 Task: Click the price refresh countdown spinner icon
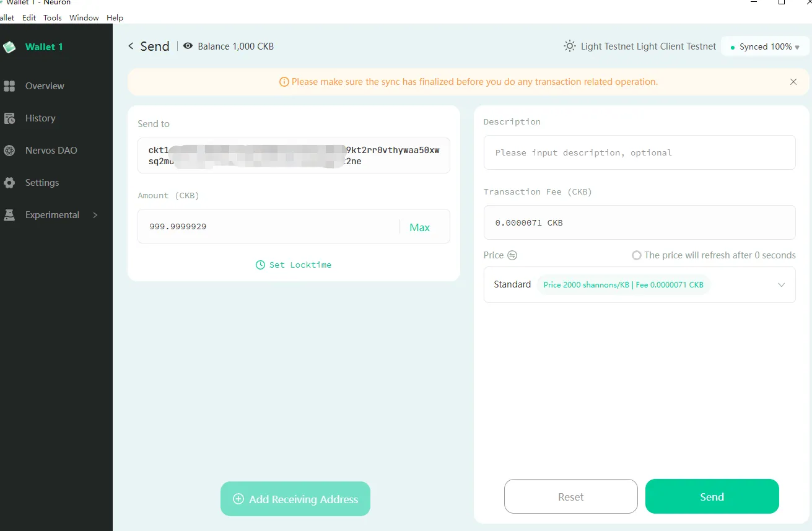636,255
